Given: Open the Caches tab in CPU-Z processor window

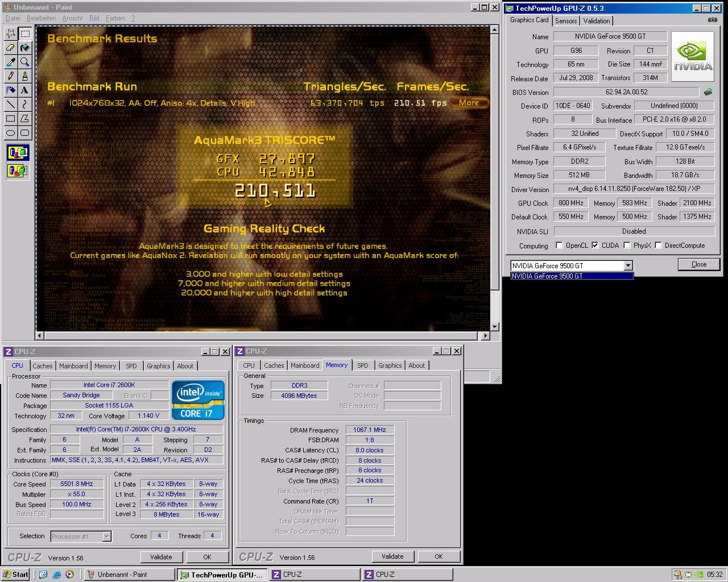Looking at the screenshot, I should [42, 366].
